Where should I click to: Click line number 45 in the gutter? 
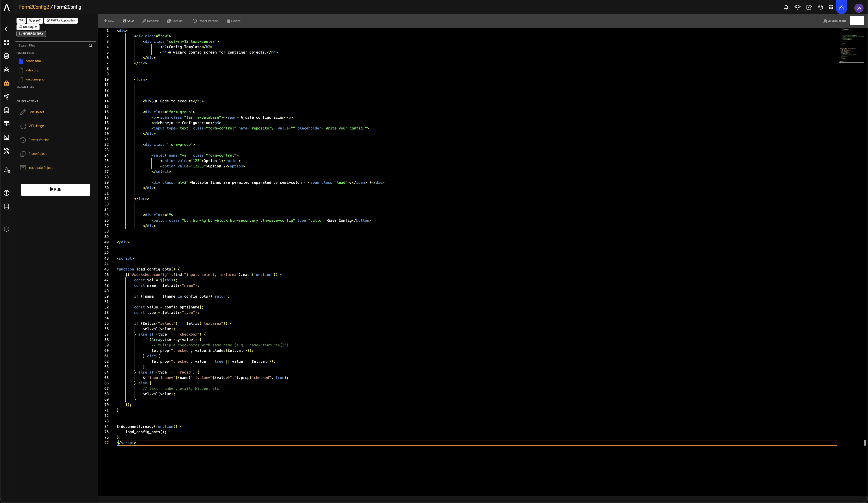point(106,269)
